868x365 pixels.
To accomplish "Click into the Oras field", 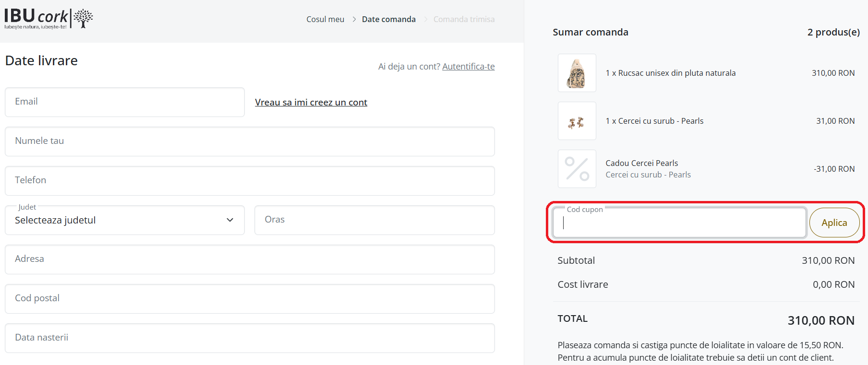I will point(374,220).
